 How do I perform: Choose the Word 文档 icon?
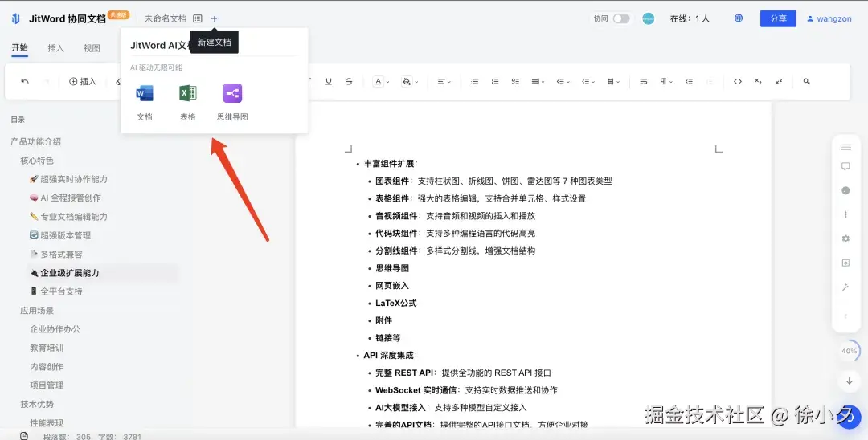point(145,93)
